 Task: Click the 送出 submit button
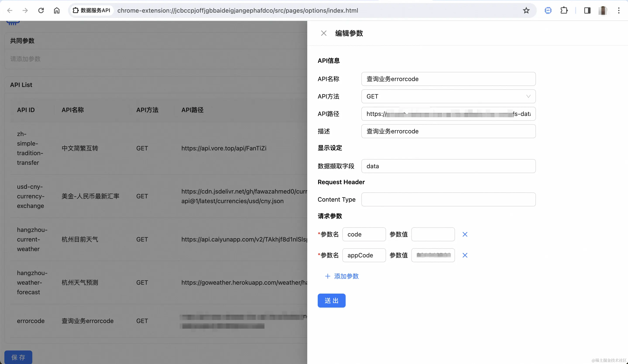(x=331, y=301)
